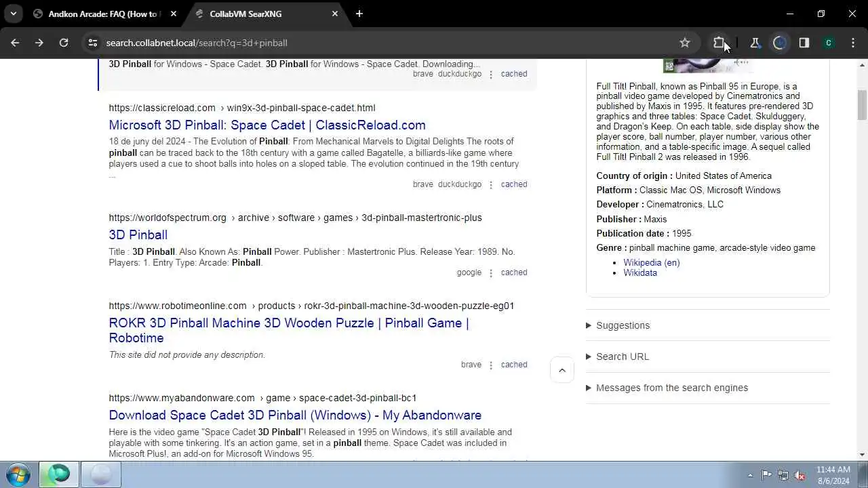Open Wikidata link in infobox
Screen dimensions: 868x488
(640, 272)
